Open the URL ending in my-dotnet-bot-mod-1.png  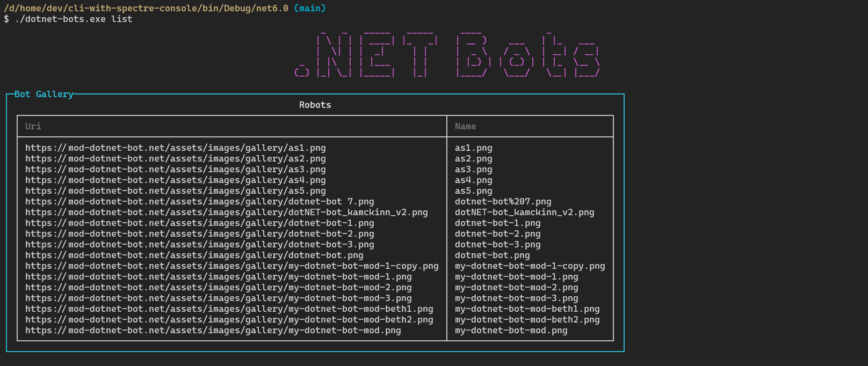(x=219, y=276)
